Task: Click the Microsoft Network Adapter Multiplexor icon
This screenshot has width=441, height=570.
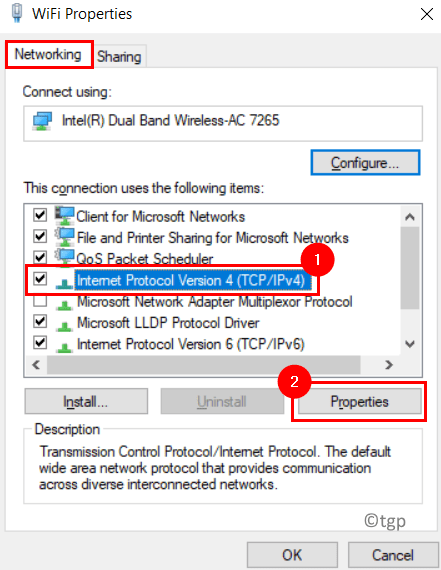Action: coord(65,304)
